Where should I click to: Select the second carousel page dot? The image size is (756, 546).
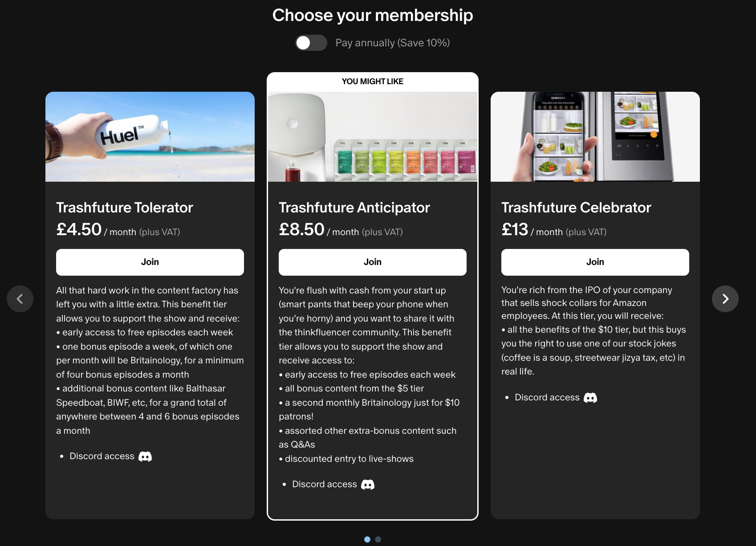pyautogui.click(x=378, y=539)
